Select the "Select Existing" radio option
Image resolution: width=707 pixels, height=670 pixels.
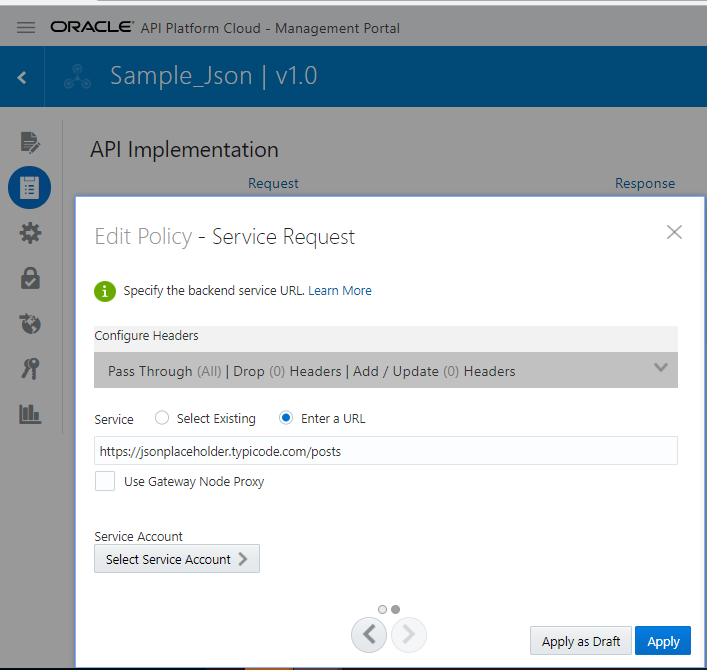coord(162,419)
